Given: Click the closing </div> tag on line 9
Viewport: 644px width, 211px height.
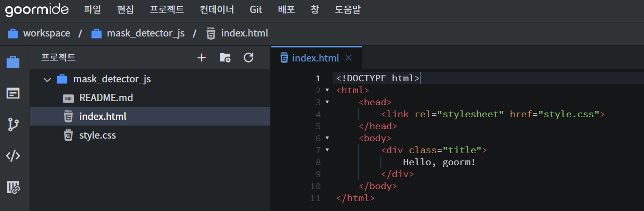Looking at the screenshot, I should coord(398,174).
